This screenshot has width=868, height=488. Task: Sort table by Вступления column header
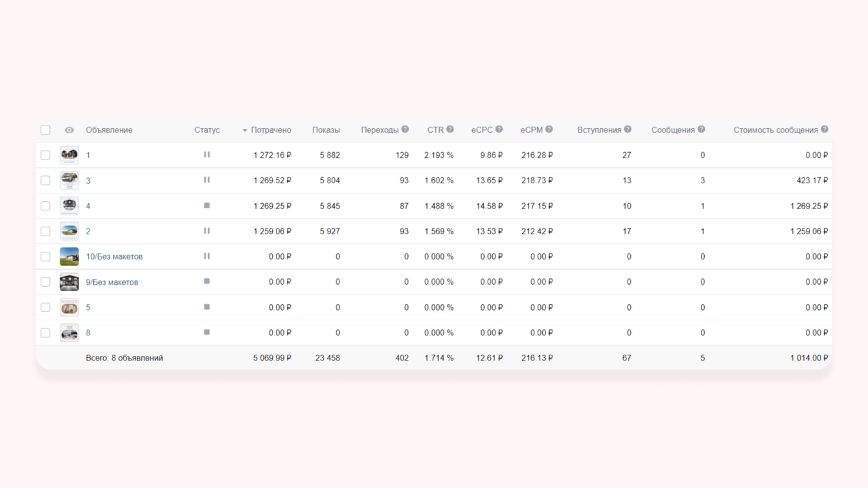599,130
